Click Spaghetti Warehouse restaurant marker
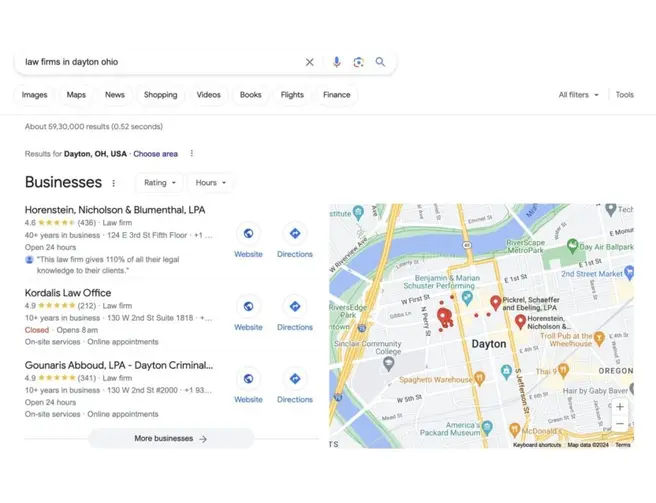The image size is (656, 503). pos(479,378)
